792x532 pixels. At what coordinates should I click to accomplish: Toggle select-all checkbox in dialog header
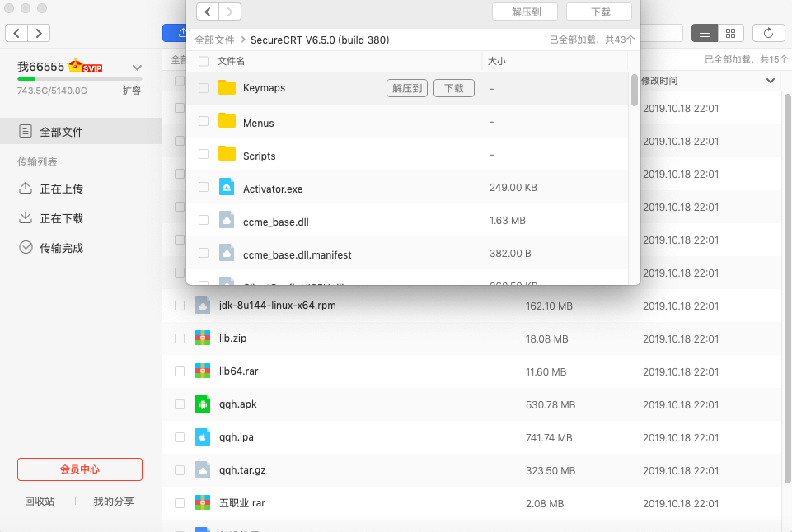click(x=204, y=62)
